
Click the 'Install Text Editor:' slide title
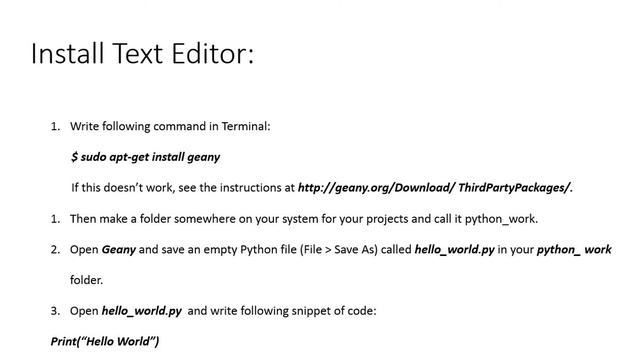(x=142, y=53)
